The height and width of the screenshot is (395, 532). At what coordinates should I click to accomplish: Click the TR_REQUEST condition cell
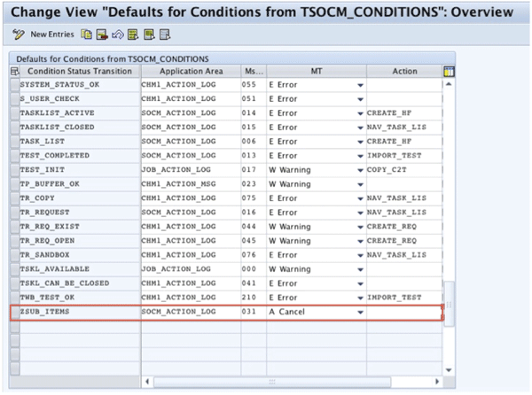(x=80, y=213)
